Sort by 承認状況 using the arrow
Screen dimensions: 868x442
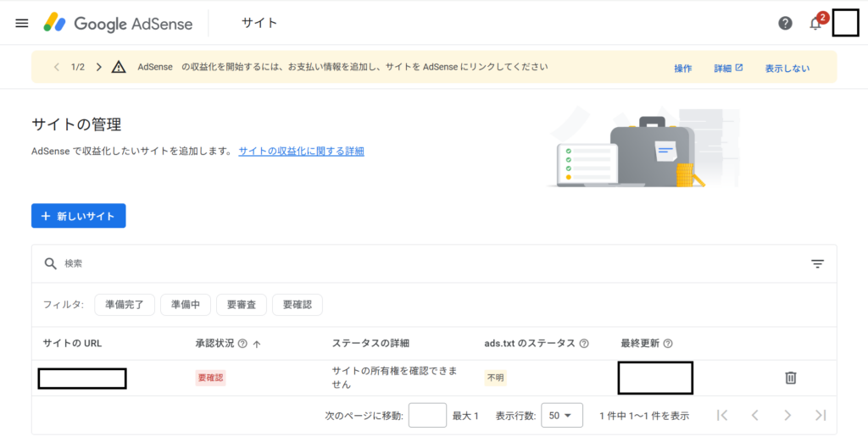pos(257,344)
